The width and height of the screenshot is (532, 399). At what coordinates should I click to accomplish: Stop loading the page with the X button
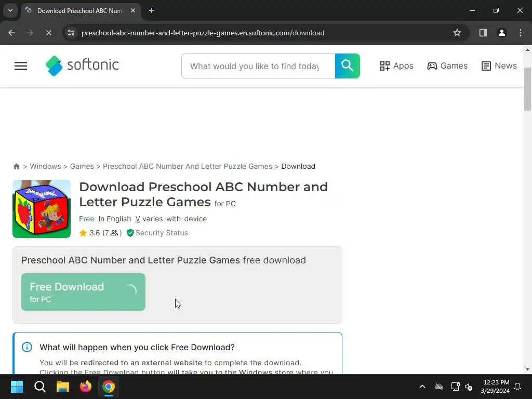point(48,33)
